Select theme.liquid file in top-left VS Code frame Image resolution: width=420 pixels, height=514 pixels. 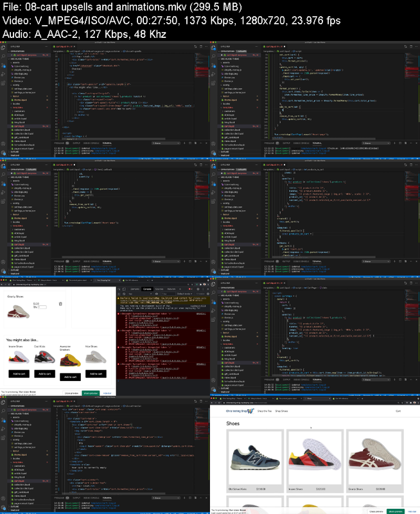point(19,100)
